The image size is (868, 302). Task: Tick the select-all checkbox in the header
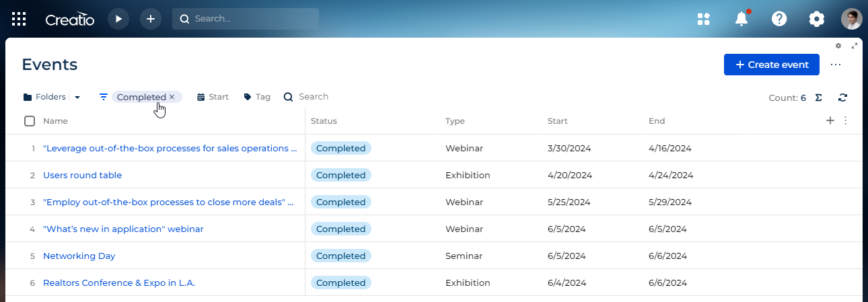coord(30,121)
